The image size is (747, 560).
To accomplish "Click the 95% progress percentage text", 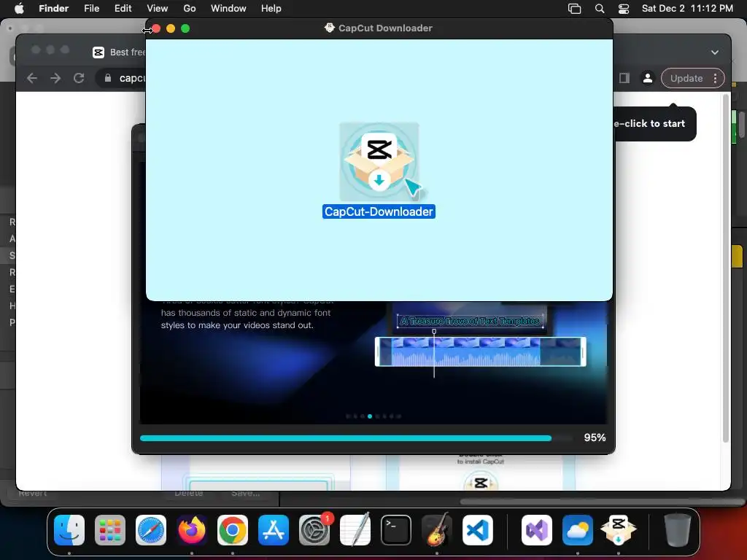I will pos(595,437).
